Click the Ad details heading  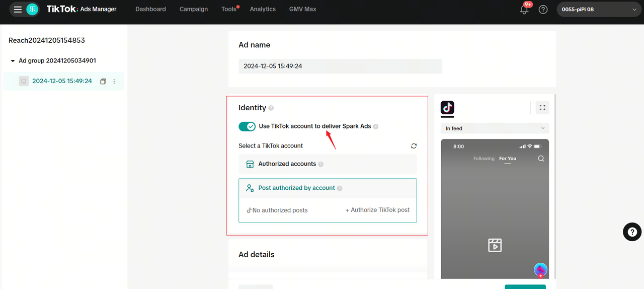click(257, 255)
